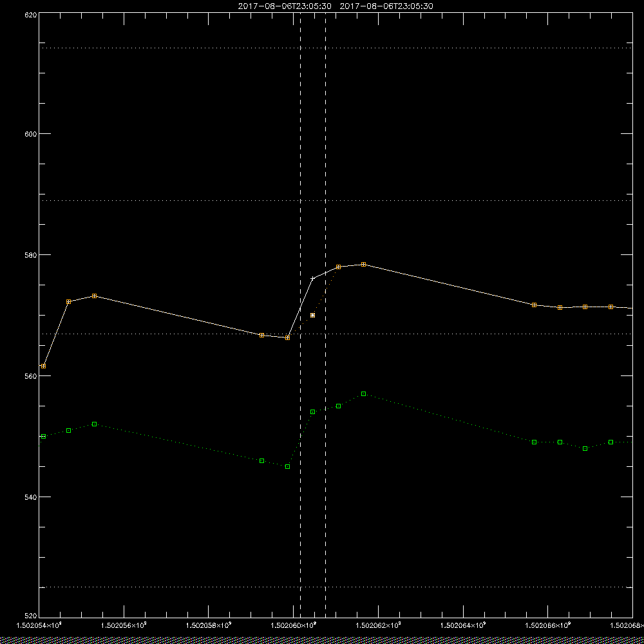Viewport: 644px width, 644px height.
Task: Click the right 2017-08-06T23:05:30 timestamp in title
Action: 386,6
